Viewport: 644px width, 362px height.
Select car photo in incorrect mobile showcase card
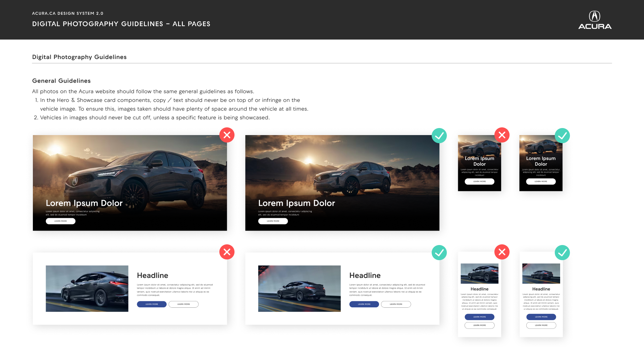[479, 274]
